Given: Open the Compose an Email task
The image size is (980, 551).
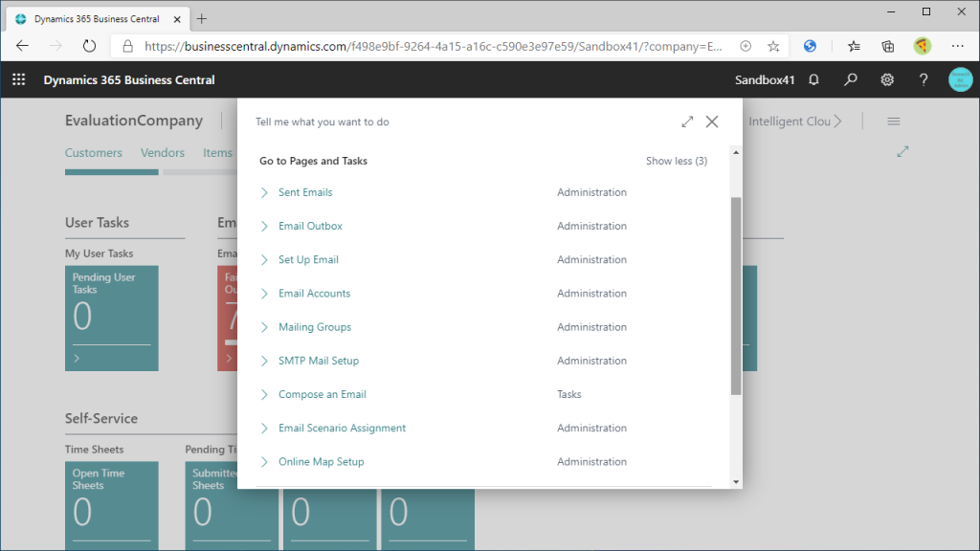Looking at the screenshot, I should click(323, 395).
